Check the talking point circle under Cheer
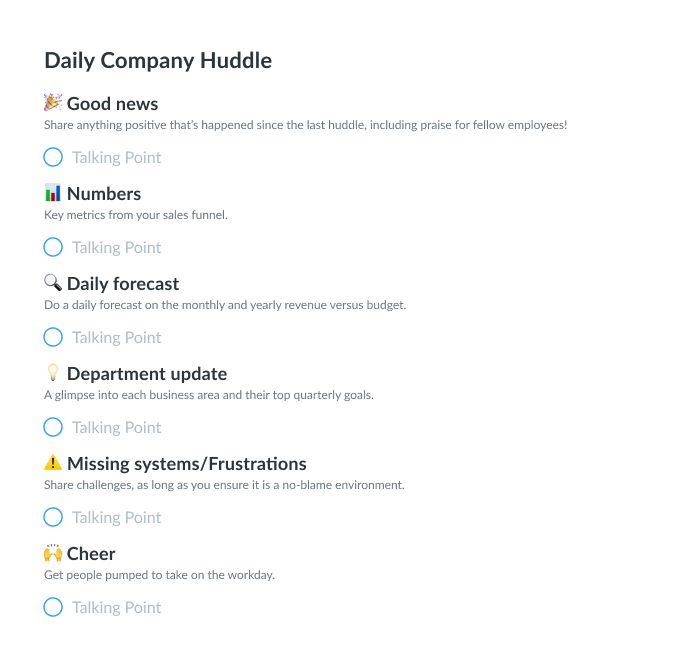Screen dimensions: 684x666 pos(53,607)
